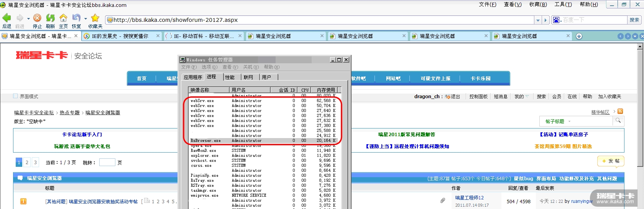Open the 短消息 link

click(x=501, y=97)
